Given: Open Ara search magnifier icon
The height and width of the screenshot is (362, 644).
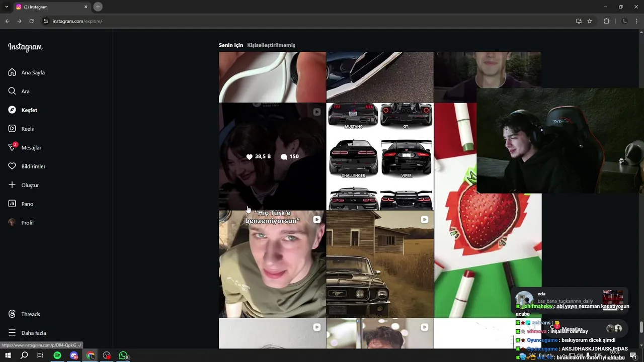Looking at the screenshot, I should click(x=12, y=91).
